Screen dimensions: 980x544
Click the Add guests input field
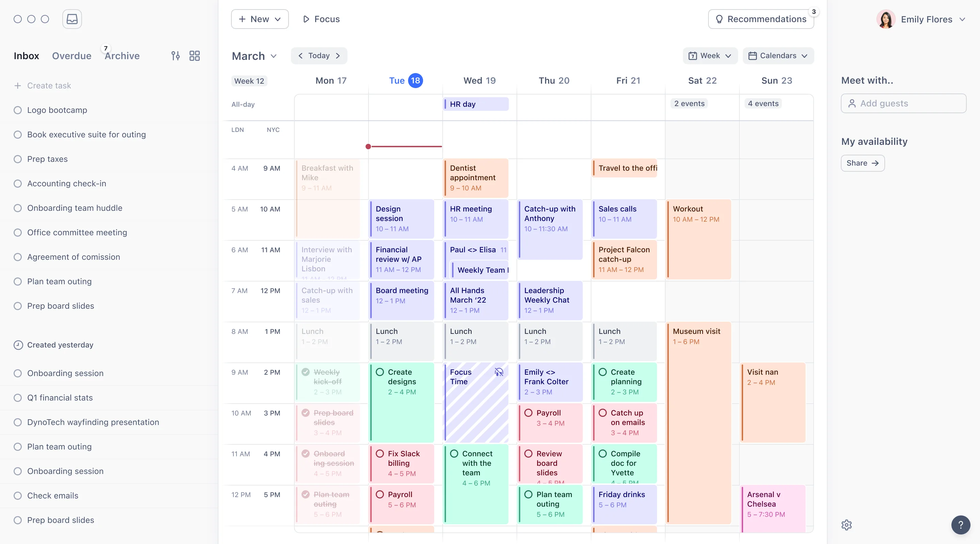coord(903,103)
